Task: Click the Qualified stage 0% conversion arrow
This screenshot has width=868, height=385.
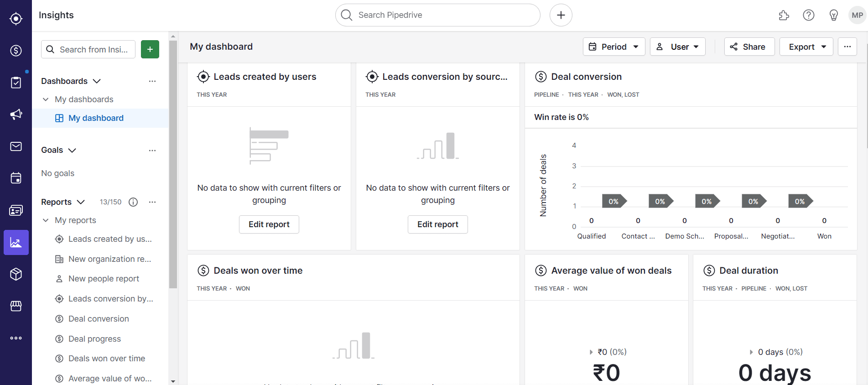Action: tap(614, 202)
